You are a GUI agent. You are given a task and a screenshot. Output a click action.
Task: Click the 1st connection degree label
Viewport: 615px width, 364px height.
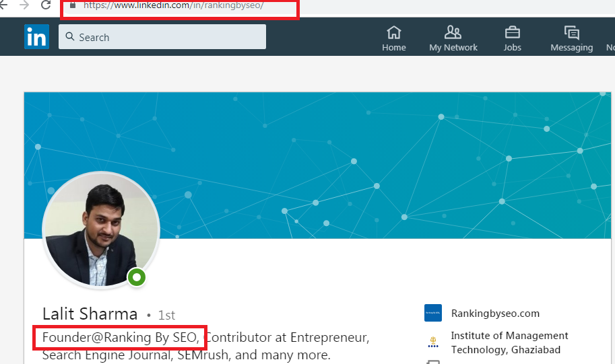[x=166, y=316]
